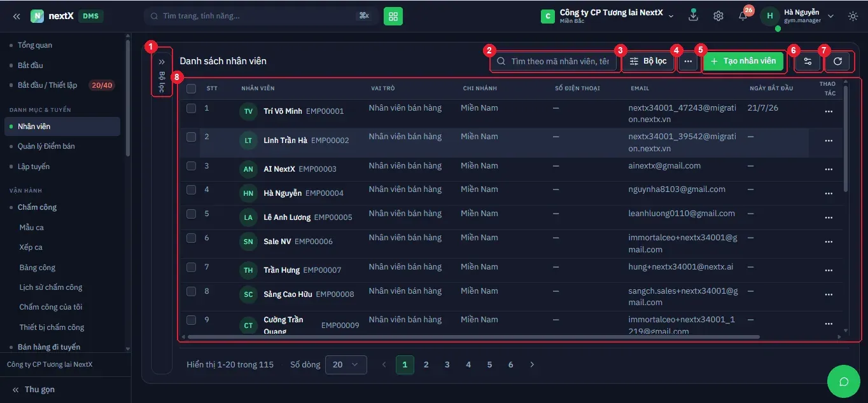
Task: Click the download/install icon in header
Action: coord(694,16)
